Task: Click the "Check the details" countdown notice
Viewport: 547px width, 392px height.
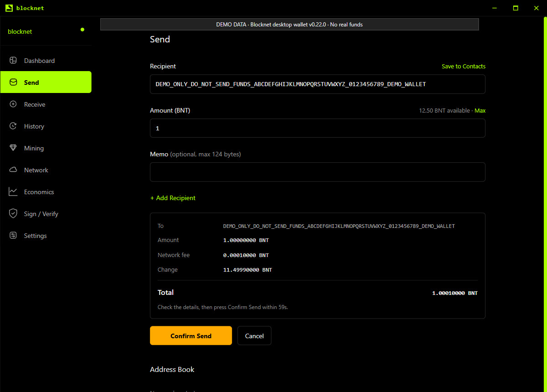Action: (x=223, y=307)
